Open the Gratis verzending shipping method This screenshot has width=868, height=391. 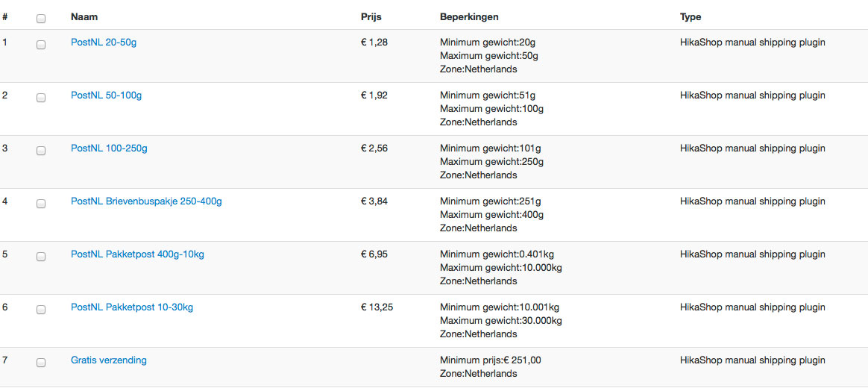click(109, 360)
